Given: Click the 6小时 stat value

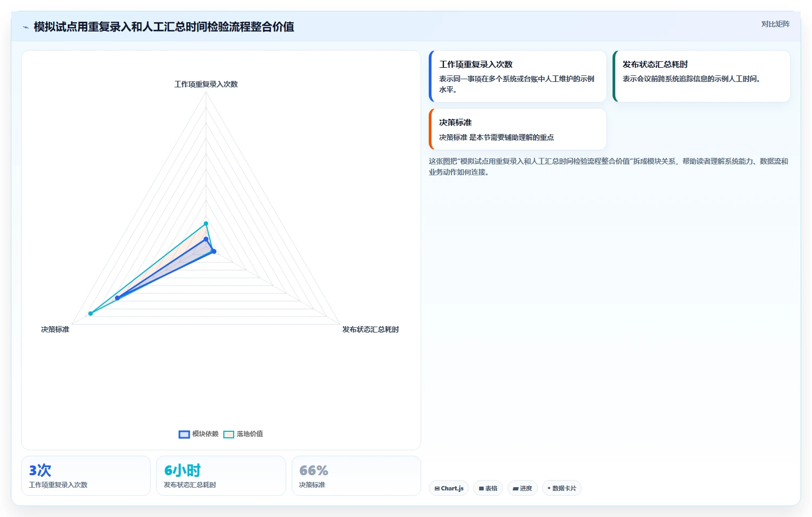Looking at the screenshot, I should [183, 470].
